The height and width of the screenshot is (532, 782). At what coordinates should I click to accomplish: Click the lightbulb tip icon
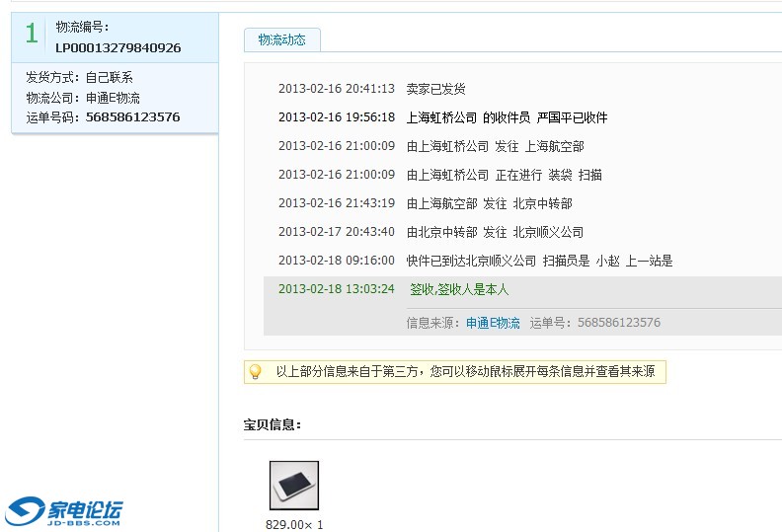[256, 372]
